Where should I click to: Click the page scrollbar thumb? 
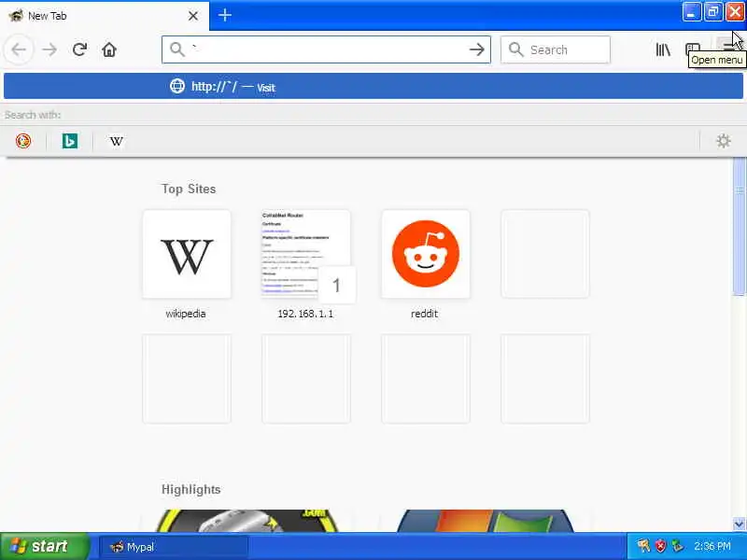(739, 227)
